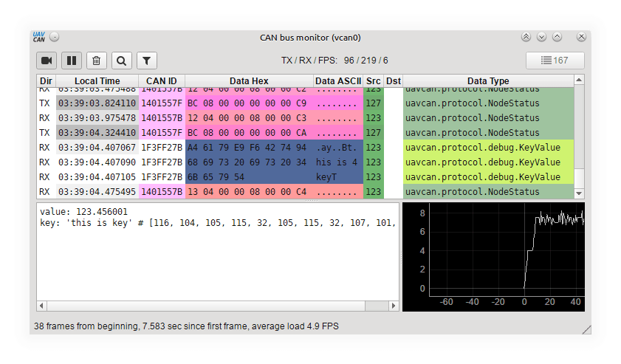Click the load plot graph area
The height and width of the screenshot is (364, 621).
coord(493,257)
